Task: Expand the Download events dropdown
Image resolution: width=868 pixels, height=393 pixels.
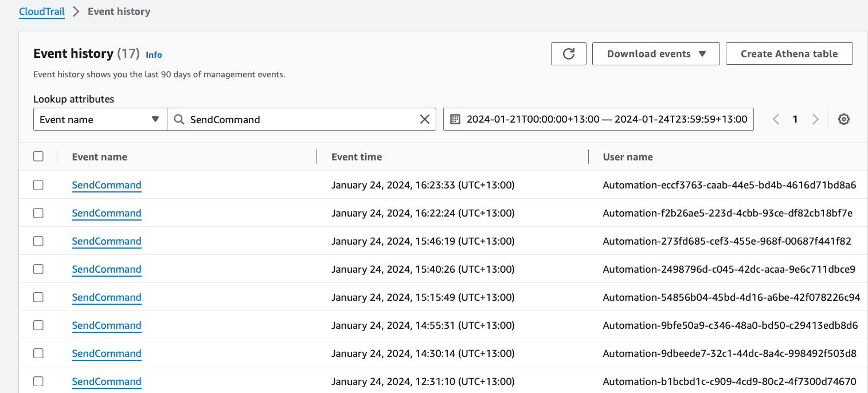Action: 656,54
